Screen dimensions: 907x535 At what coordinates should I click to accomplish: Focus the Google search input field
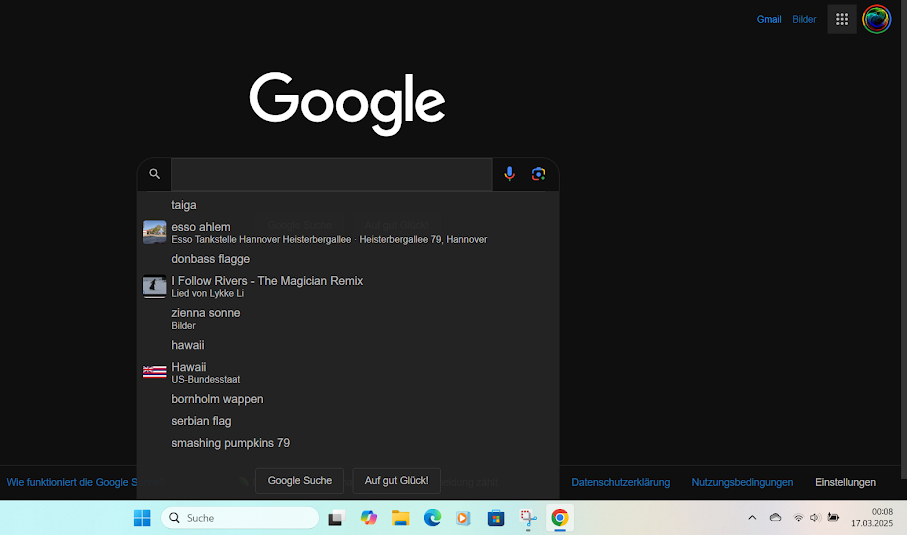tap(331, 174)
